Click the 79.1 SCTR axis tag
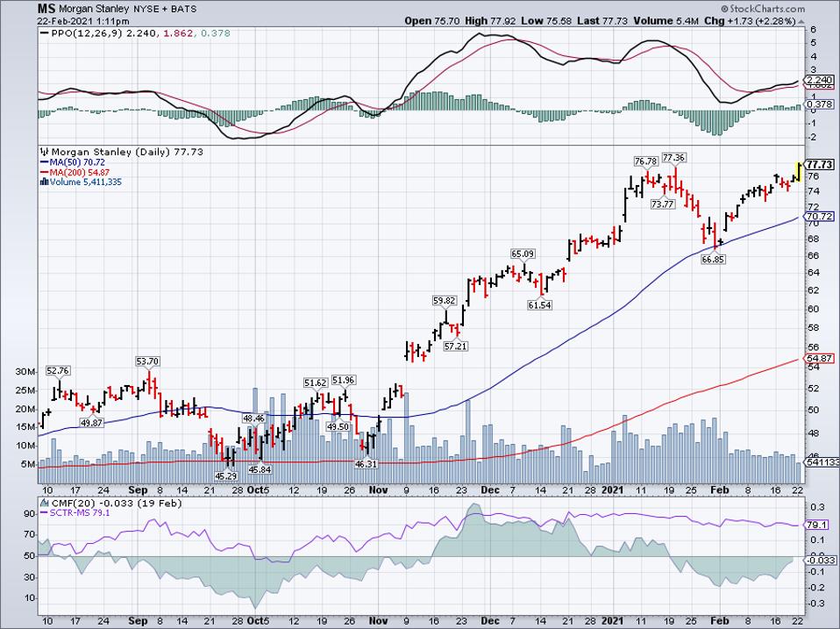This screenshot has height=629, width=840. coord(815,525)
